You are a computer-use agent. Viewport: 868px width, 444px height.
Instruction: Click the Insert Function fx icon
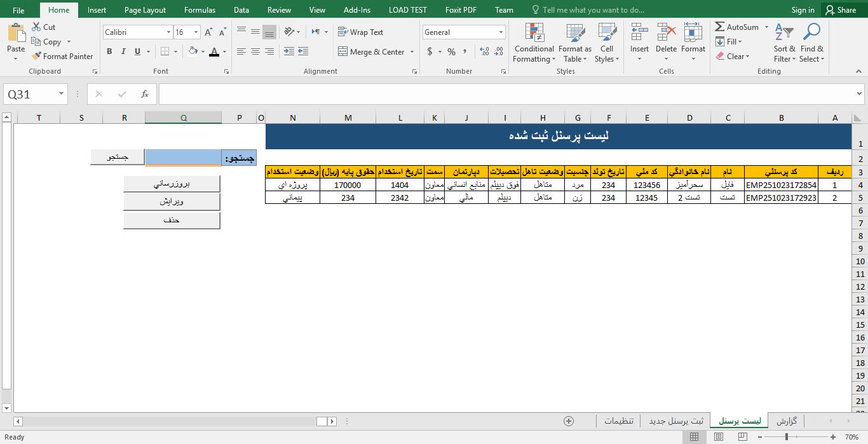pos(145,94)
